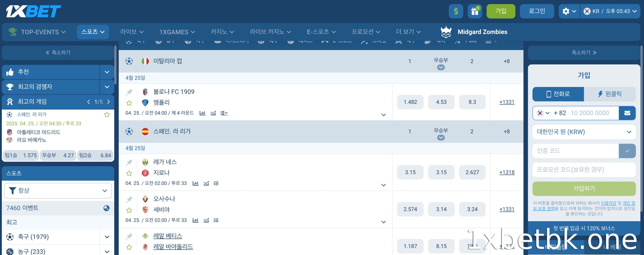This screenshot has height=255, width=644.
Task: Click the green dollar deposit icon
Action: click(456, 11)
